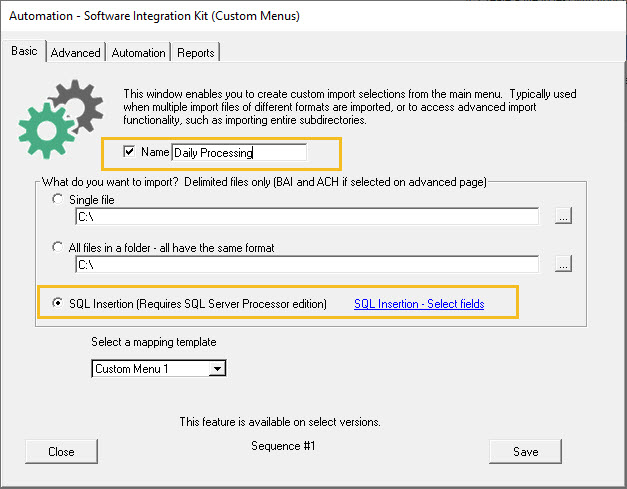The image size is (627, 489).
Task: Go to the Reports tab
Action: [196, 52]
